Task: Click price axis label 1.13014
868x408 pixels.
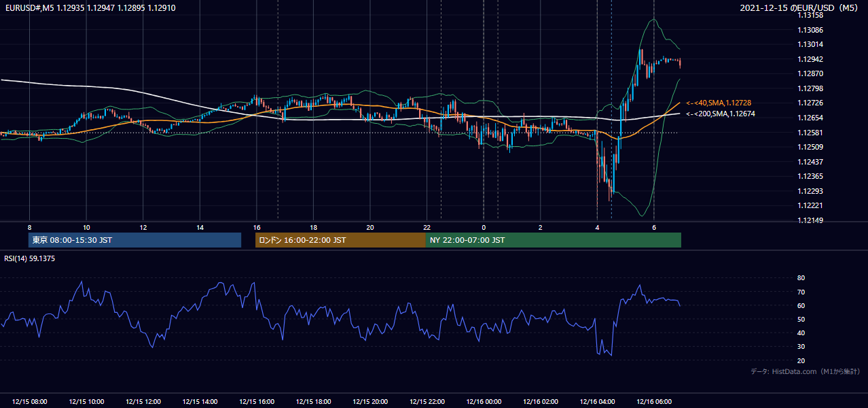Action: tap(810, 44)
